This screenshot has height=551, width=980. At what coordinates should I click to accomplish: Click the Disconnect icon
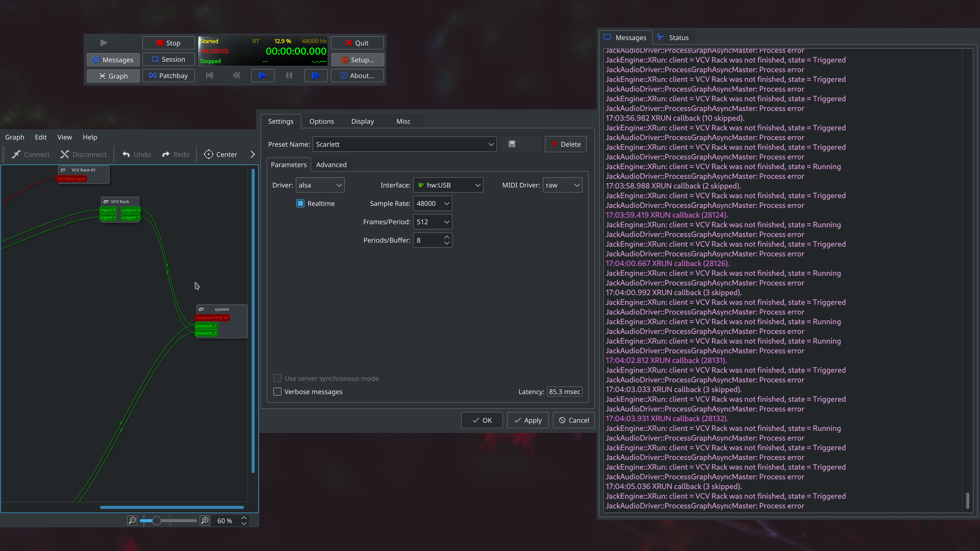coord(83,154)
